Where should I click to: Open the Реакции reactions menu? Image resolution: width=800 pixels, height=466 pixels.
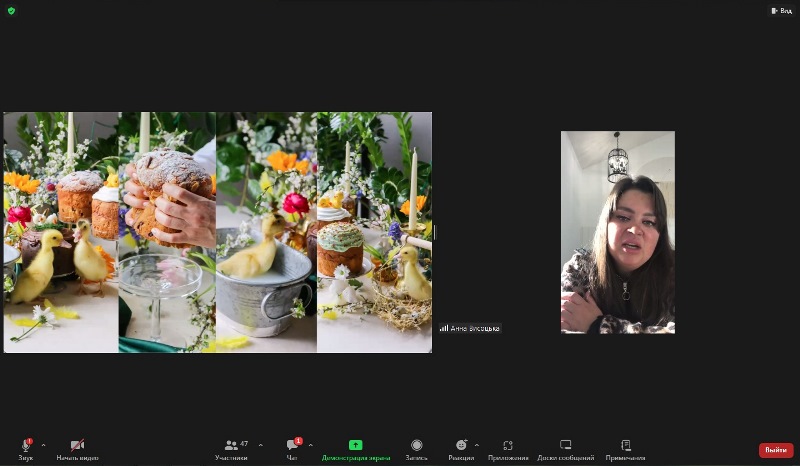(461, 450)
